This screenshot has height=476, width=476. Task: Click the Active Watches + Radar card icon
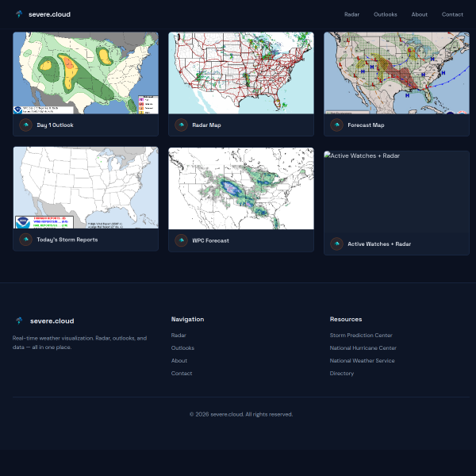[336, 244]
